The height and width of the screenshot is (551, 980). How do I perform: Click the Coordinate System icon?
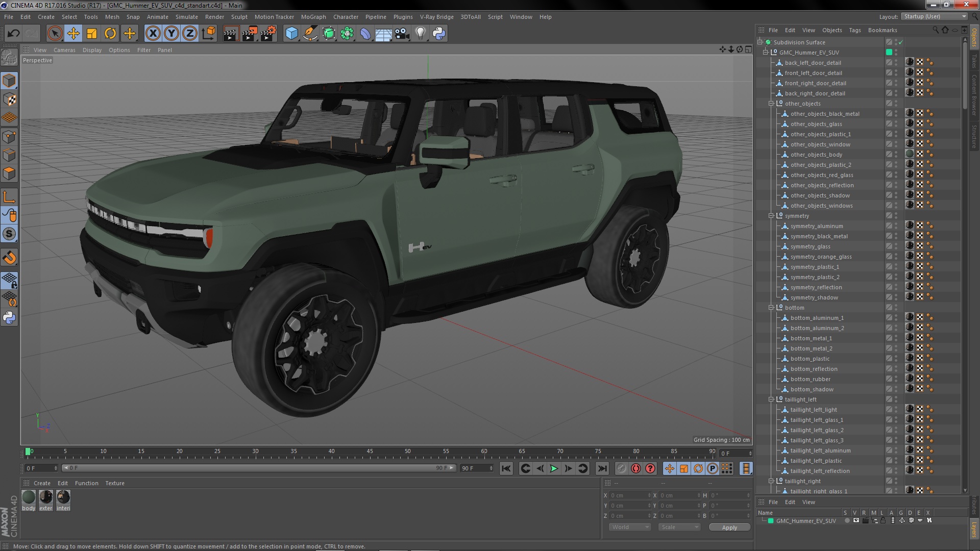coord(209,34)
